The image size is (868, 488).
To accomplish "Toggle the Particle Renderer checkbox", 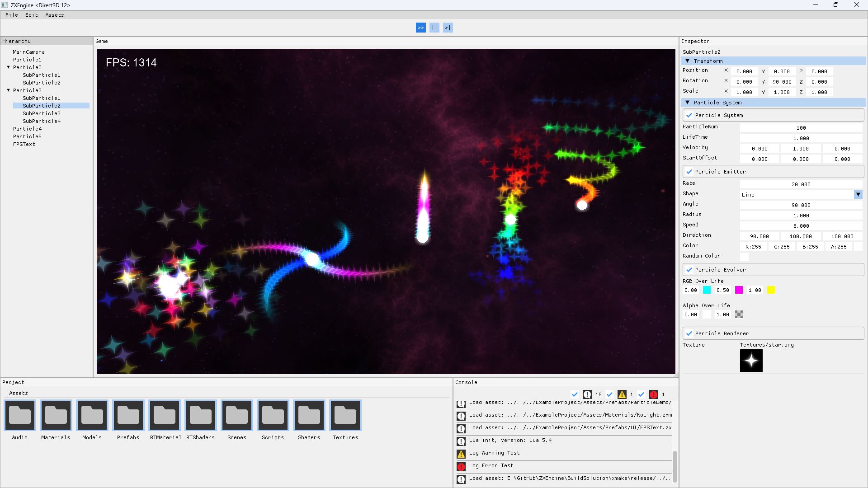I will (689, 333).
